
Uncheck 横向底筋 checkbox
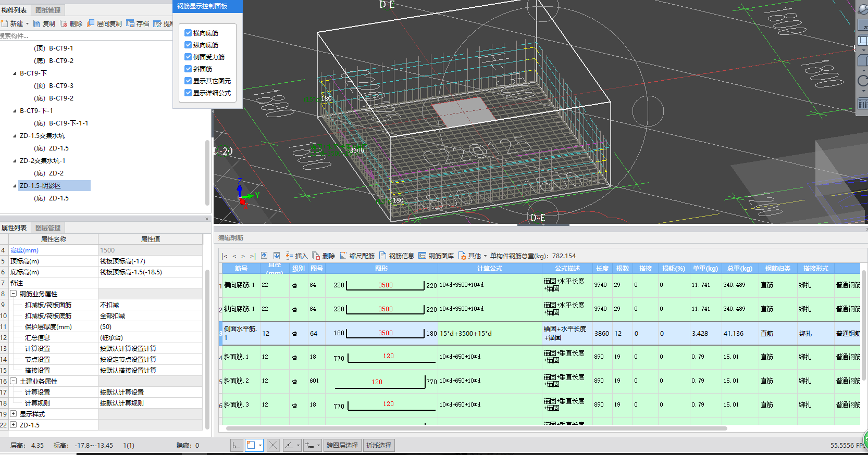(x=188, y=33)
